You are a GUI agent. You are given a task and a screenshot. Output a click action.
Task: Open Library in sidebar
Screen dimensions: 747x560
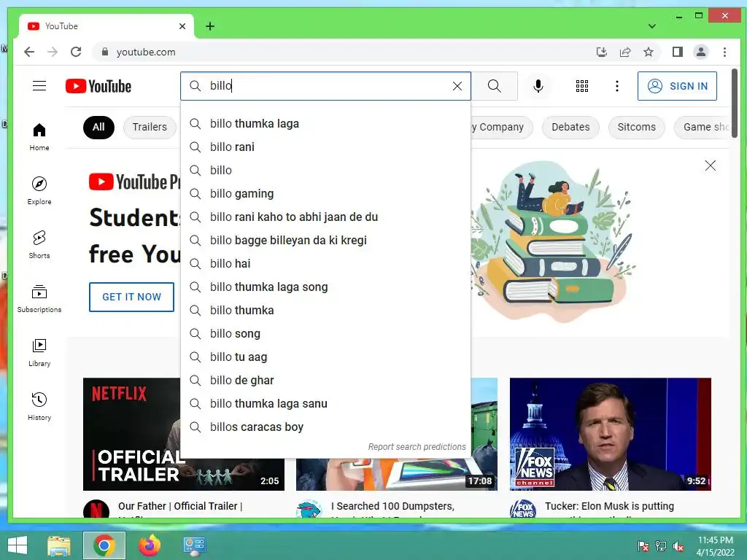point(39,352)
